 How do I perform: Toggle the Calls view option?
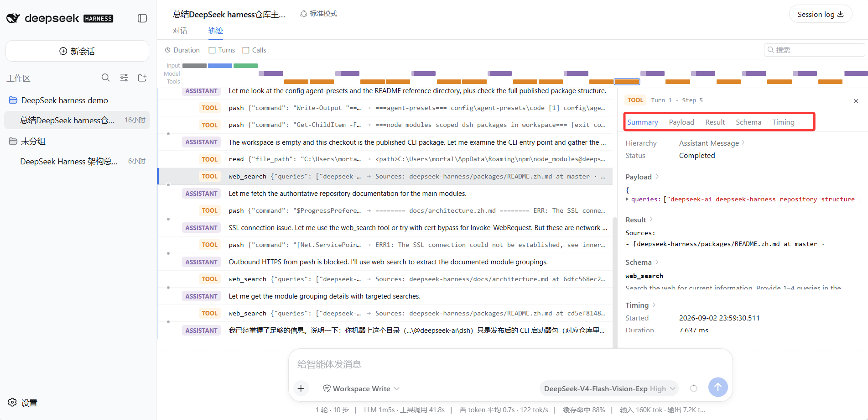[255, 50]
